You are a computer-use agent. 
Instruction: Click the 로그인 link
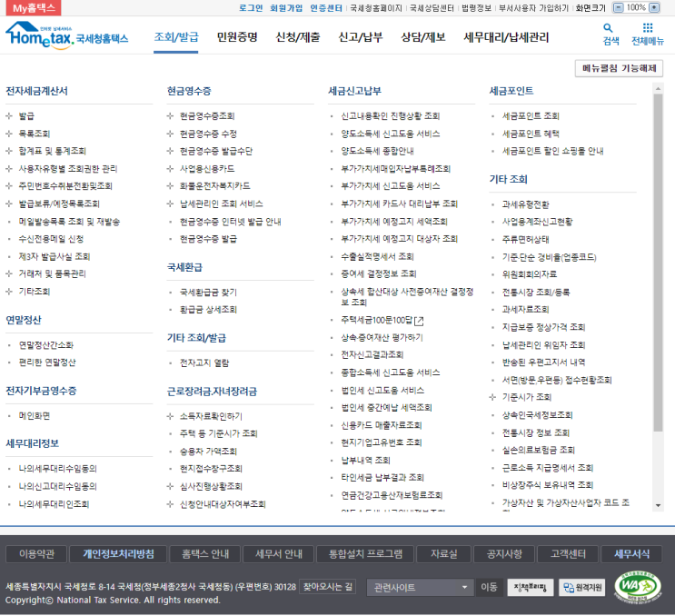point(251,8)
